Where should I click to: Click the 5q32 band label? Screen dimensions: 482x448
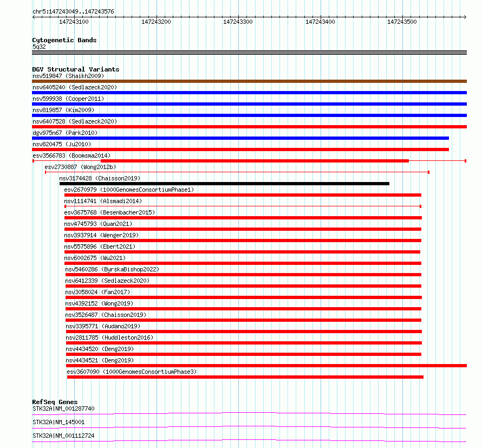point(39,47)
